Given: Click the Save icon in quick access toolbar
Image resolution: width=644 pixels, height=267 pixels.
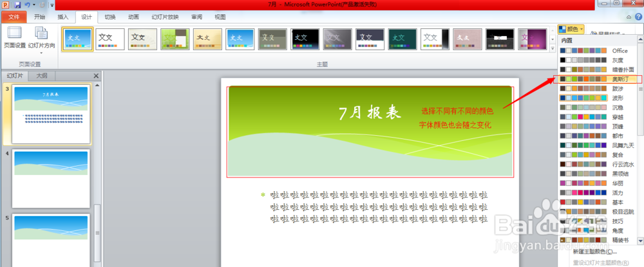Looking at the screenshot, I should pyautogui.click(x=17, y=5).
